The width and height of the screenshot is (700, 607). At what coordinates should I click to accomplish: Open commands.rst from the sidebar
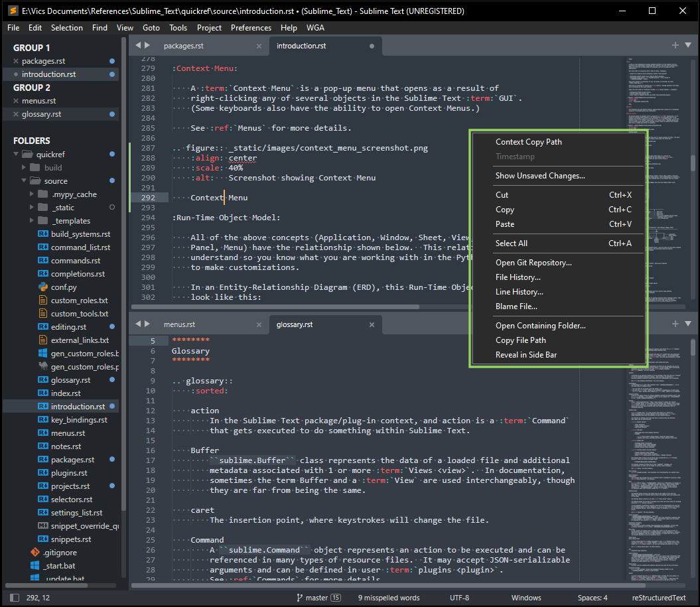click(76, 261)
